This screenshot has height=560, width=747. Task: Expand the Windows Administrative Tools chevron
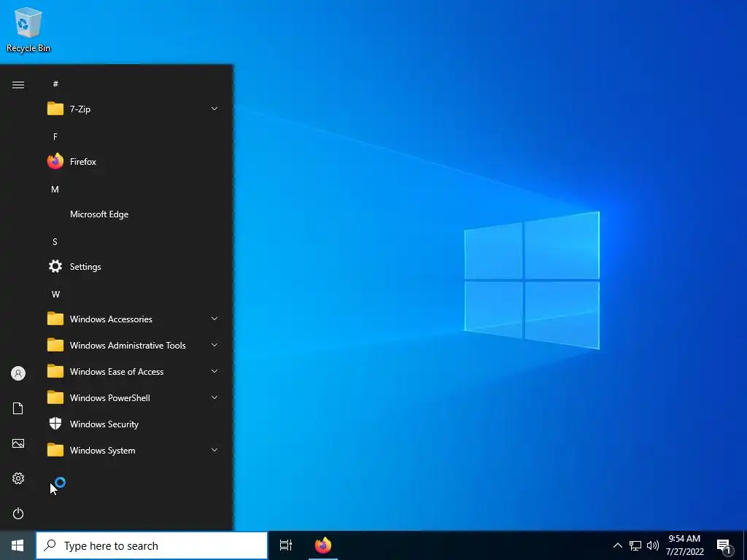click(214, 345)
